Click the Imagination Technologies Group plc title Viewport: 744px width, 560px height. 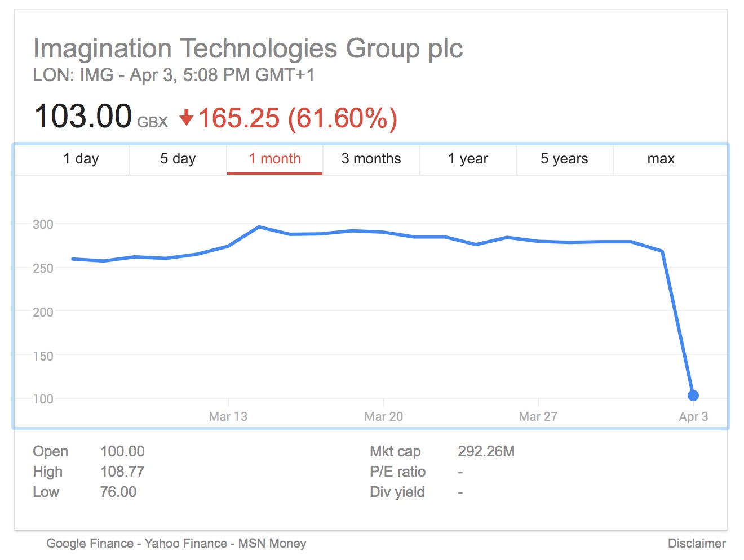tap(248, 48)
